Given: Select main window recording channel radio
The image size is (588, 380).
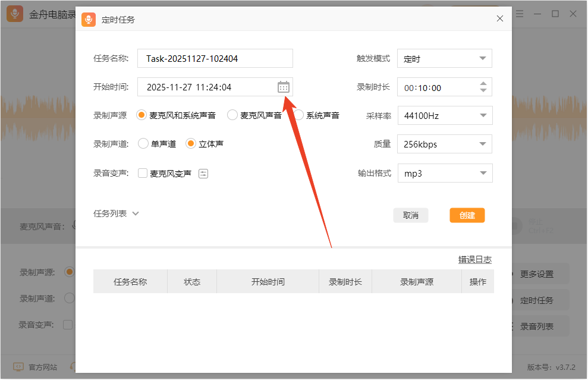Looking at the screenshot, I should pos(70,298).
